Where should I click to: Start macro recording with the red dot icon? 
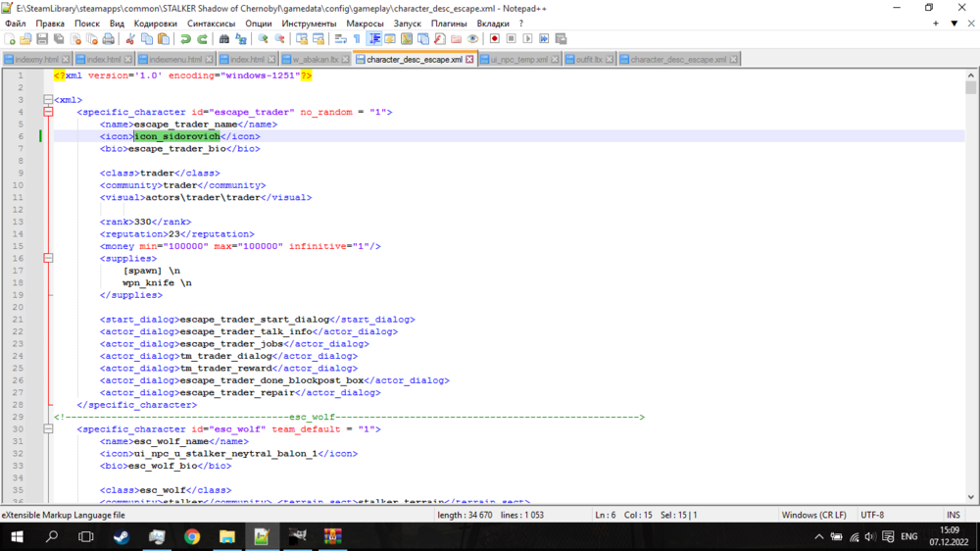[x=494, y=39]
